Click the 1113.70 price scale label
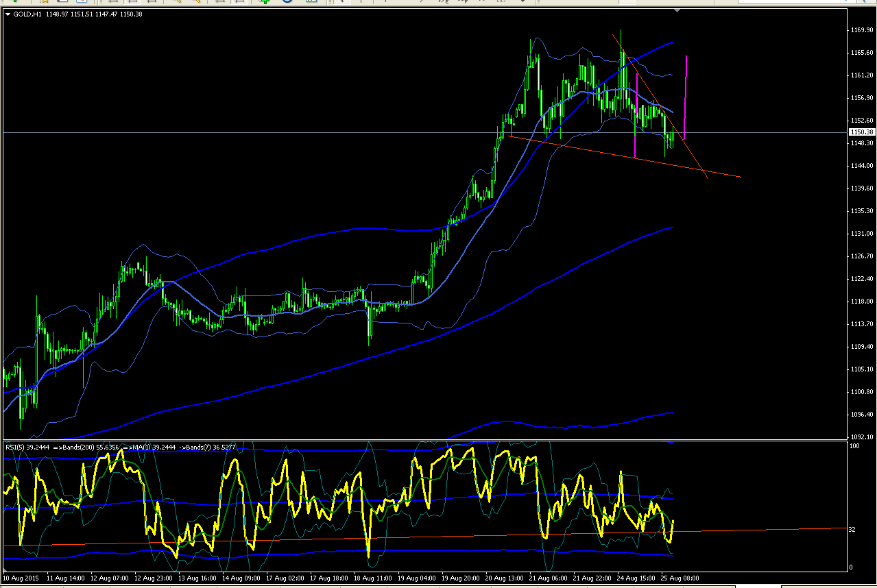Screen dimensions: 877x588 (861, 324)
